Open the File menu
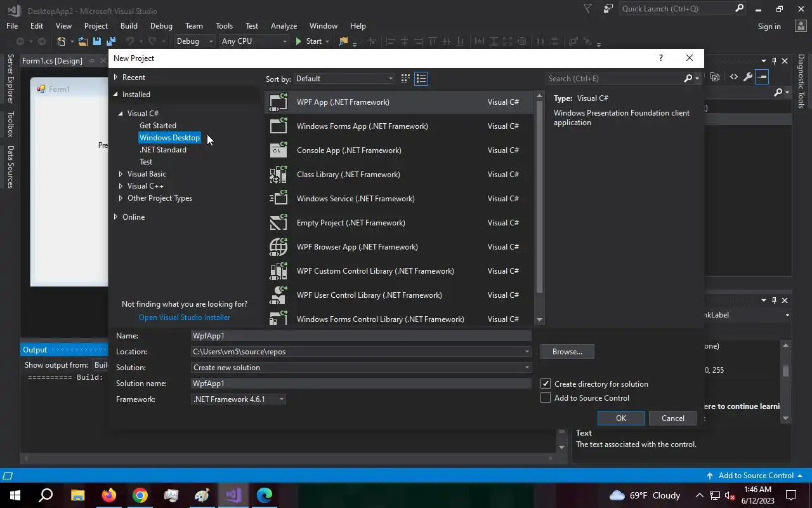The height and width of the screenshot is (508, 812). (12, 26)
